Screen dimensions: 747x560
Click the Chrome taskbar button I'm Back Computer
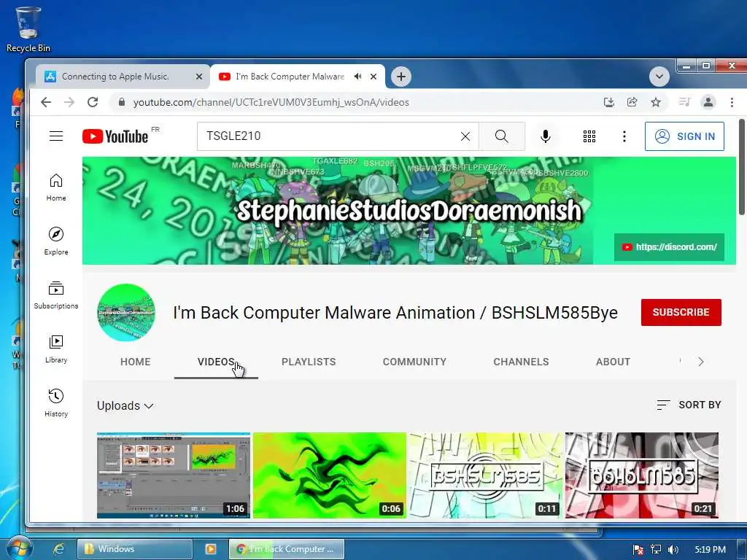coord(286,549)
